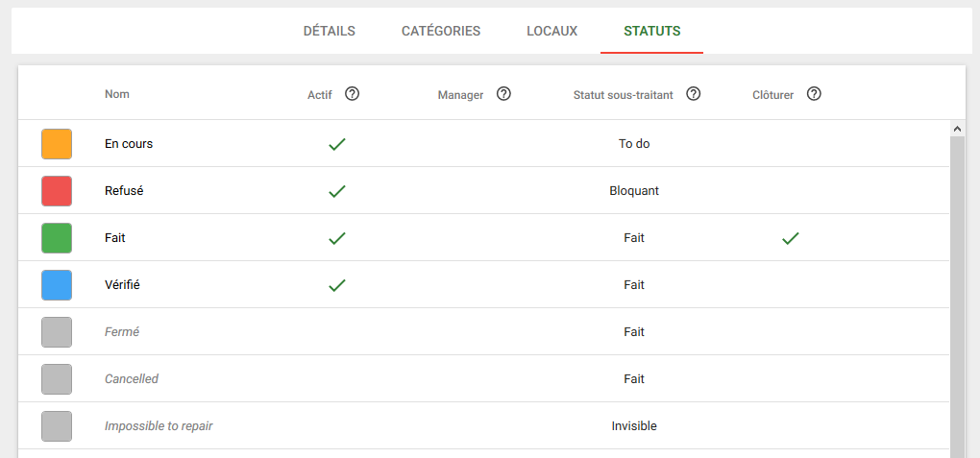Viewport: 980px width, 458px height.
Task: Pick the blue swatch for Vérifié
Action: coord(57,285)
